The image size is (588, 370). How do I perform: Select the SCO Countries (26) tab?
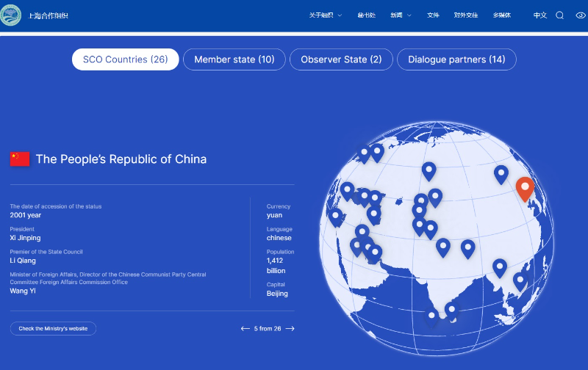click(x=125, y=59)
